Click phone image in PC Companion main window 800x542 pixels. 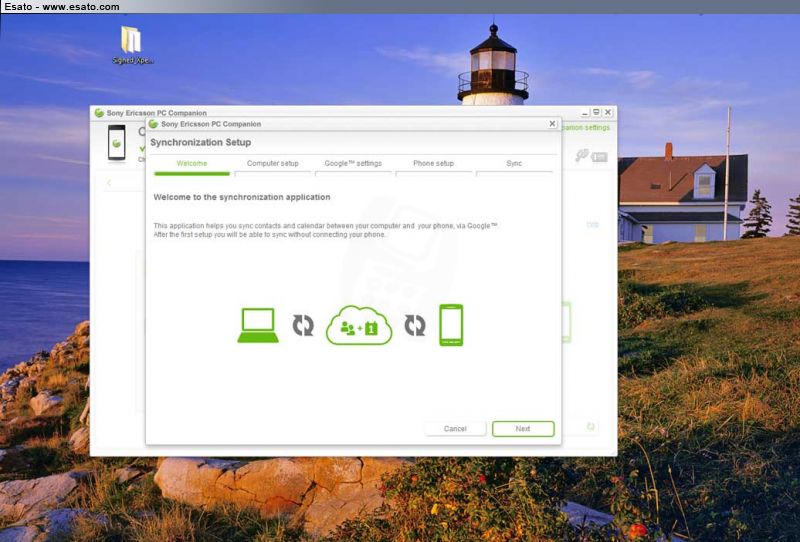click(116, 143)
